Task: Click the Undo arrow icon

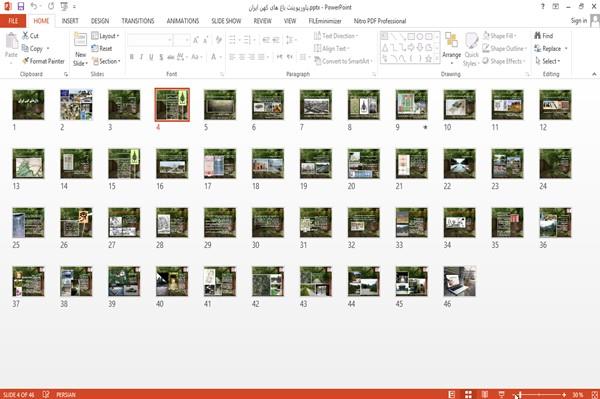Action: 34,7
